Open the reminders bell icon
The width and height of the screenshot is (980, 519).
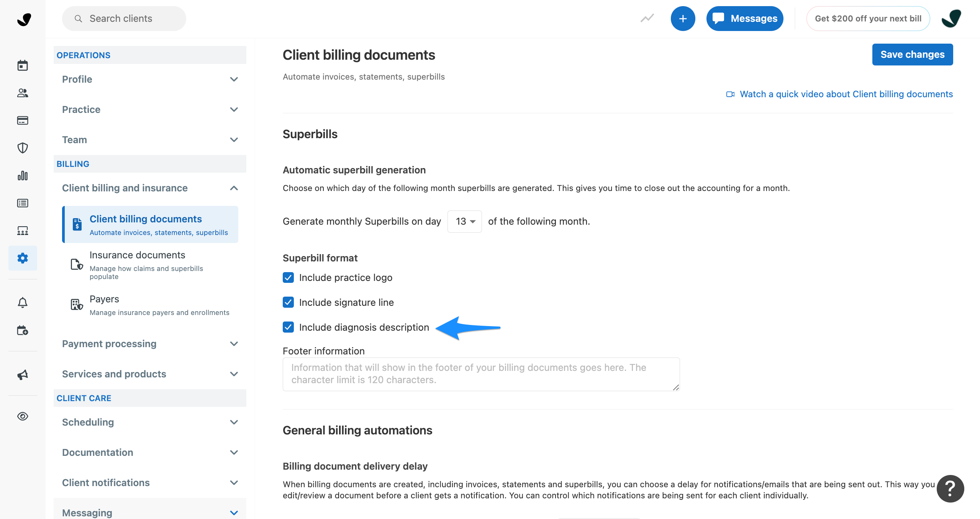point(23,303)
